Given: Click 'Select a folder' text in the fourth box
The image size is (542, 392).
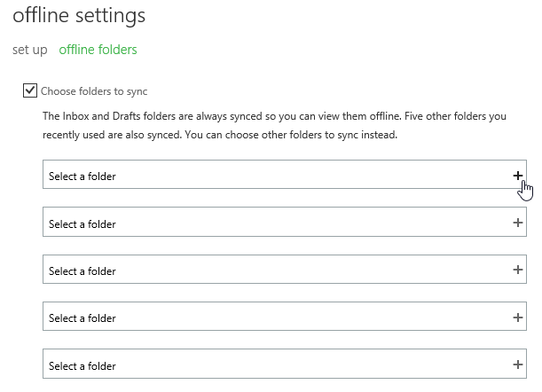Looking at the screenshot, I should [x=82, y=318].
